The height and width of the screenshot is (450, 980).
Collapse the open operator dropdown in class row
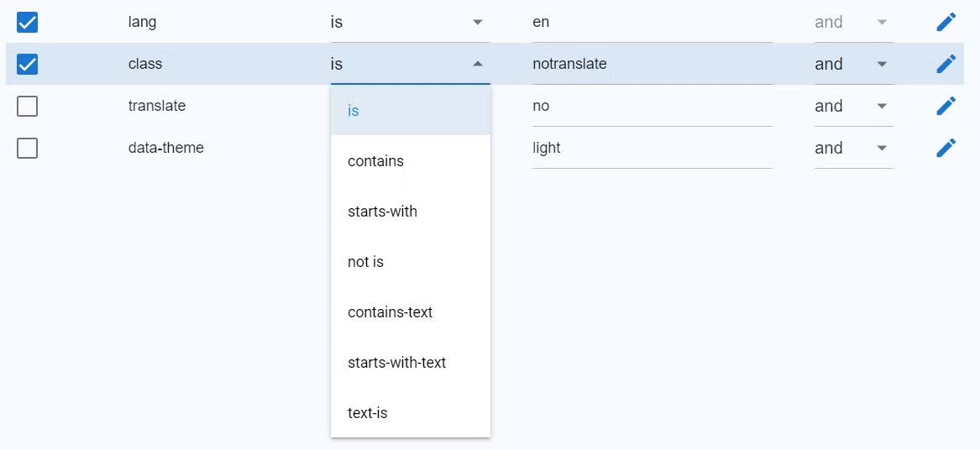click(410, 64)
